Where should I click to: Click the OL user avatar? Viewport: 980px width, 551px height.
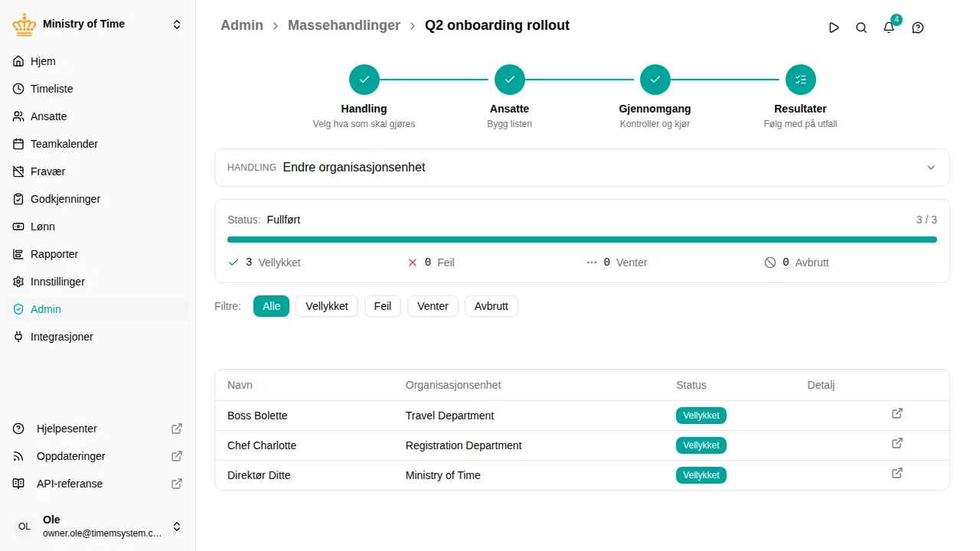(24, 527)
